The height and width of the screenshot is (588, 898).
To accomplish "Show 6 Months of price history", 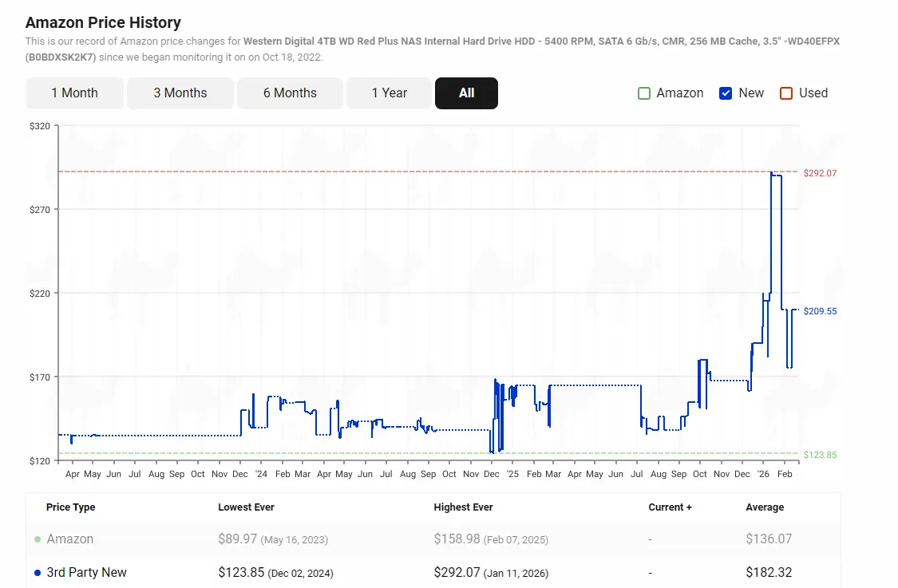I will tap(290, 93).
